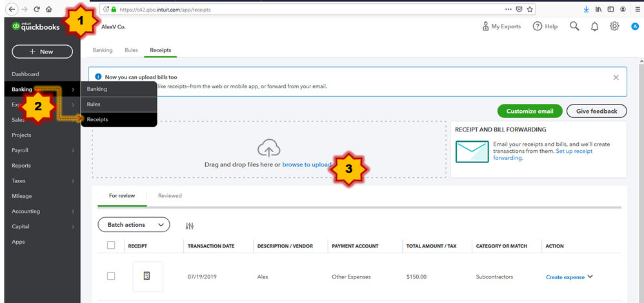
Task: Close the upload bills info banner
Action: point(616,77)
